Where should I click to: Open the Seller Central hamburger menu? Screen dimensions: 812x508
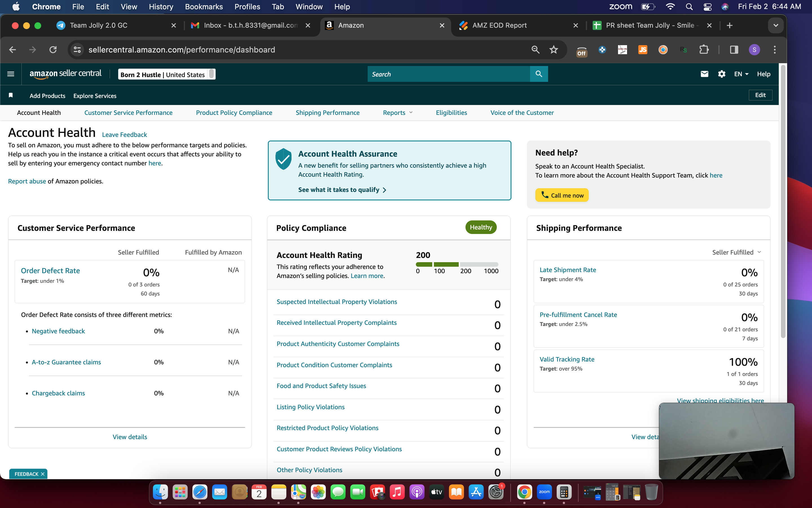(x=11, y=74)
